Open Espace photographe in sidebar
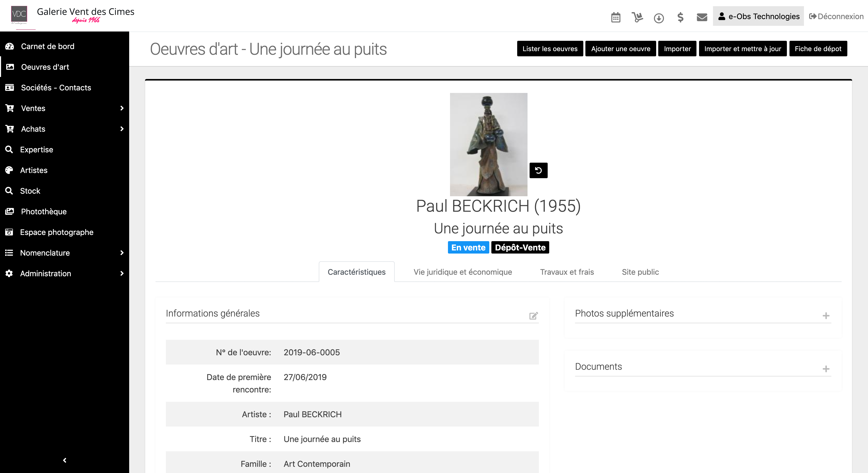Screen dimensions: 868x473 coord(65,232)
